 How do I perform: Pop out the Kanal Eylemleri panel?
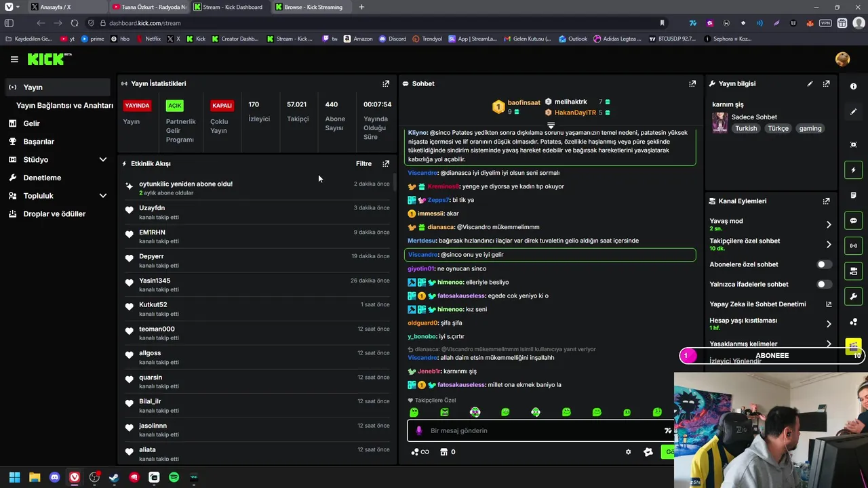pos(826,201)
